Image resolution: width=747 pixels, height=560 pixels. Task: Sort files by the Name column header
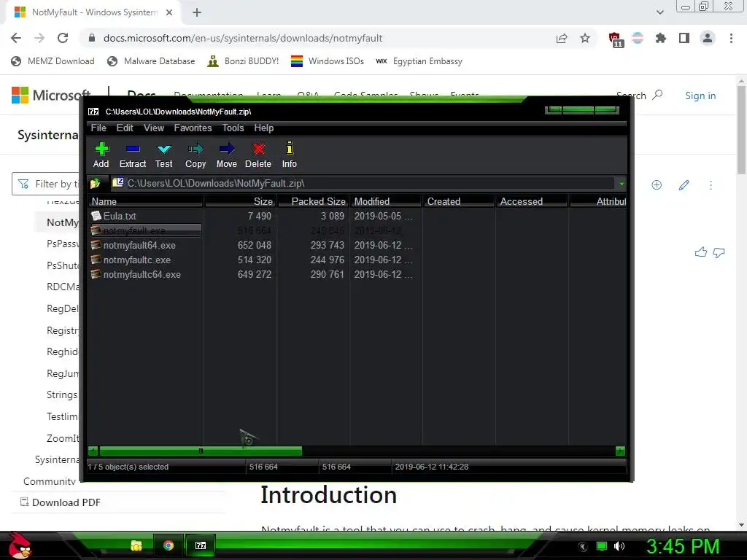pos(146,201)
